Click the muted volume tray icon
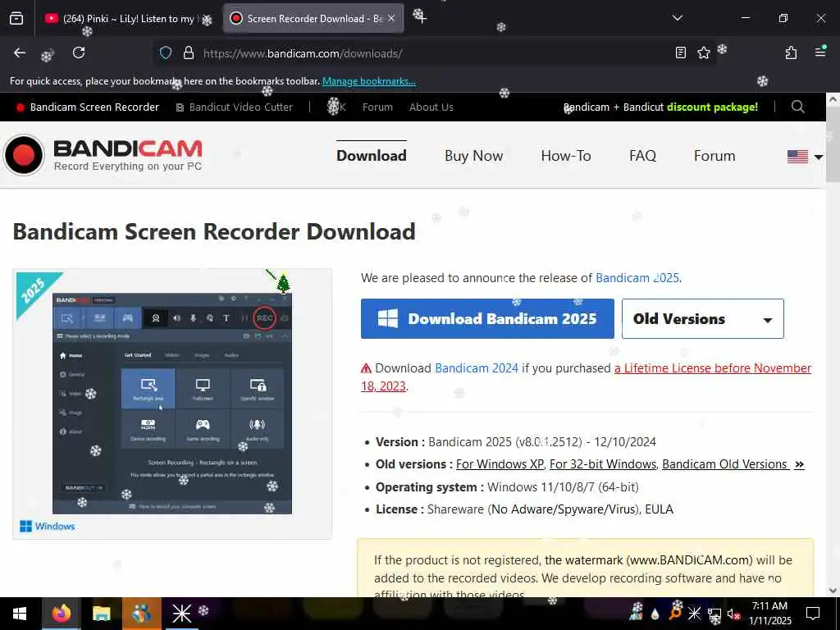 point(734,614)
